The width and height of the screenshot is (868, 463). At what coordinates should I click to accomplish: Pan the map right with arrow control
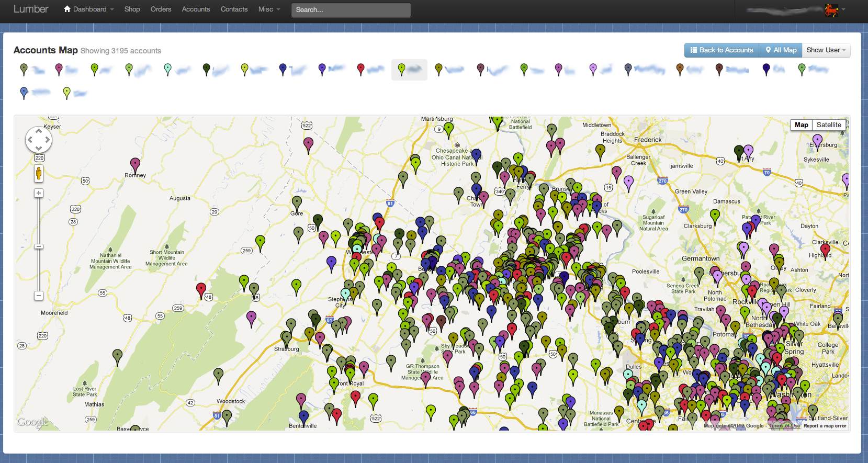(x=47, y=140)
